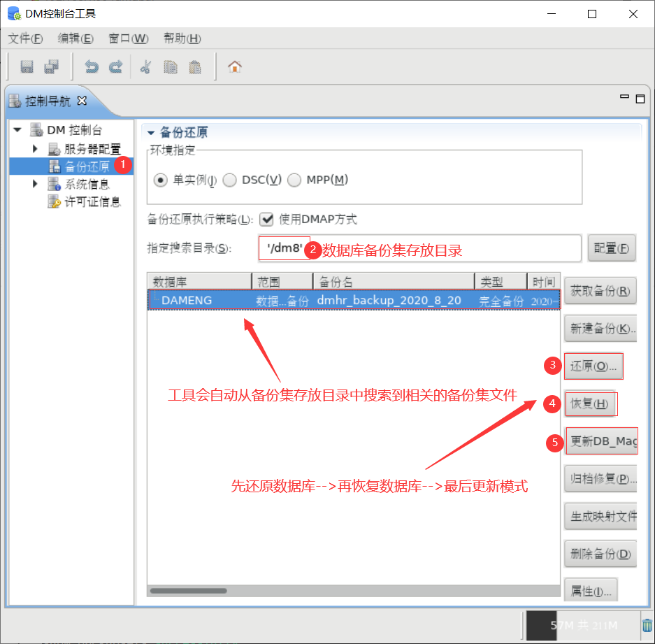Image resolution: width=655 pixels, height=644 pixels.
Task: Click the 归档修复(P)... button
Action: [x=600, y=479]
